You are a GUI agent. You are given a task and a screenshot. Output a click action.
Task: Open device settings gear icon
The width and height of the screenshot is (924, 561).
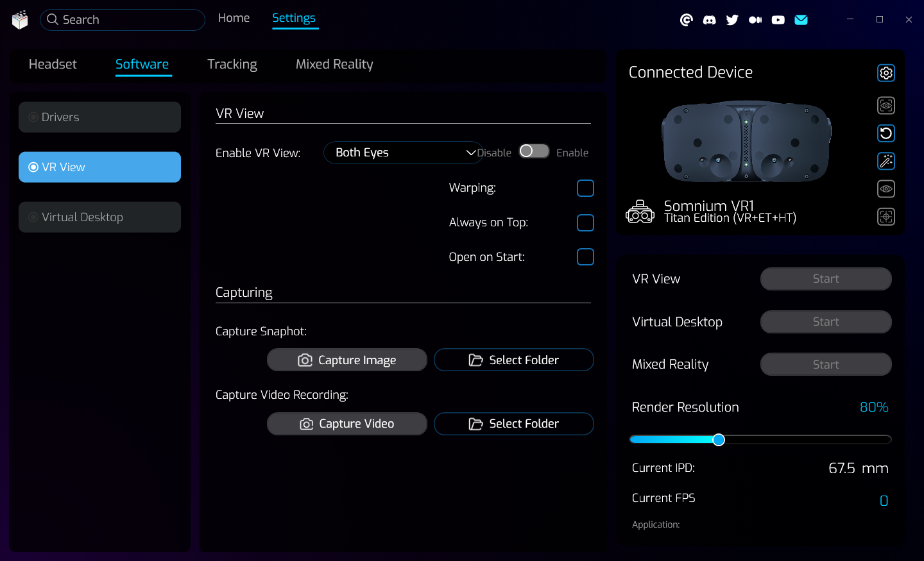pyautogui.click(x=886, y=73)
